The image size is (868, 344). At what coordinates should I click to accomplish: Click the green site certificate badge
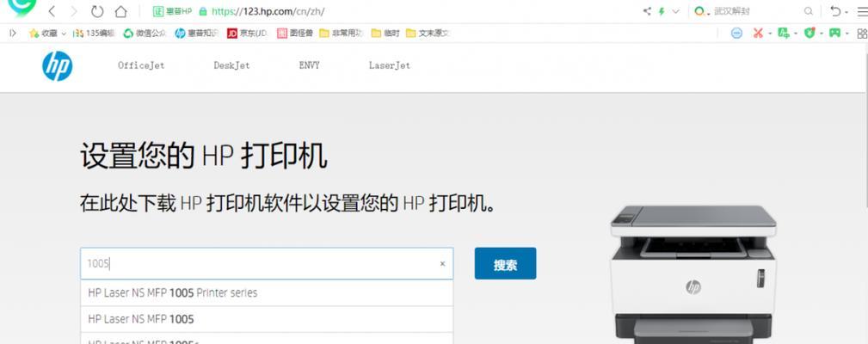click(x=172, y=11)
